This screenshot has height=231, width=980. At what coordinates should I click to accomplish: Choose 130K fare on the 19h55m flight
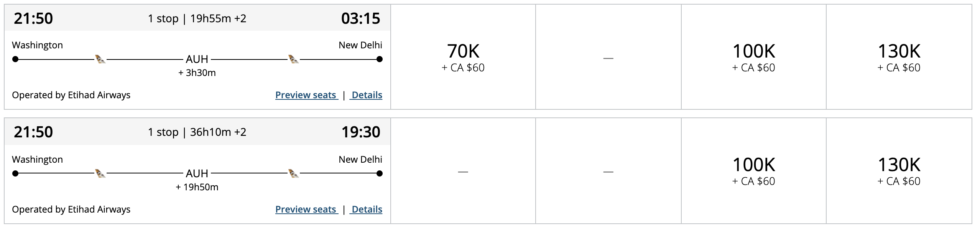[x=899, y=57]
